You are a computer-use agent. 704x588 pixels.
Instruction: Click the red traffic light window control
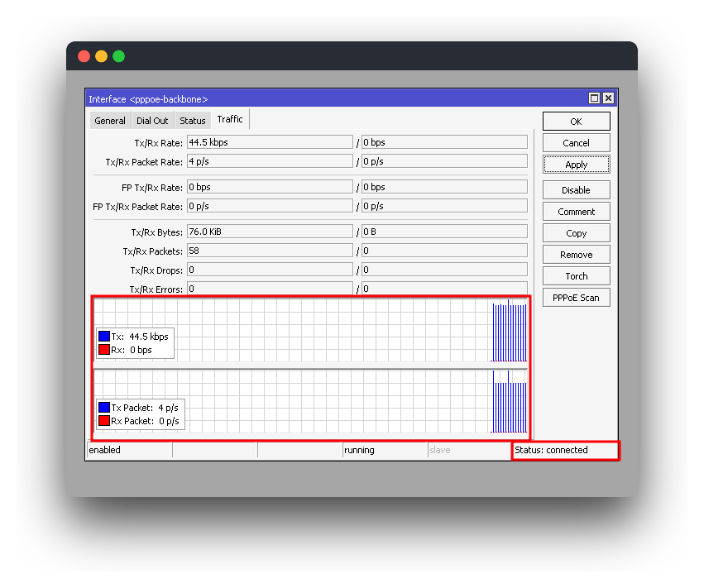[x=84, y=55]
